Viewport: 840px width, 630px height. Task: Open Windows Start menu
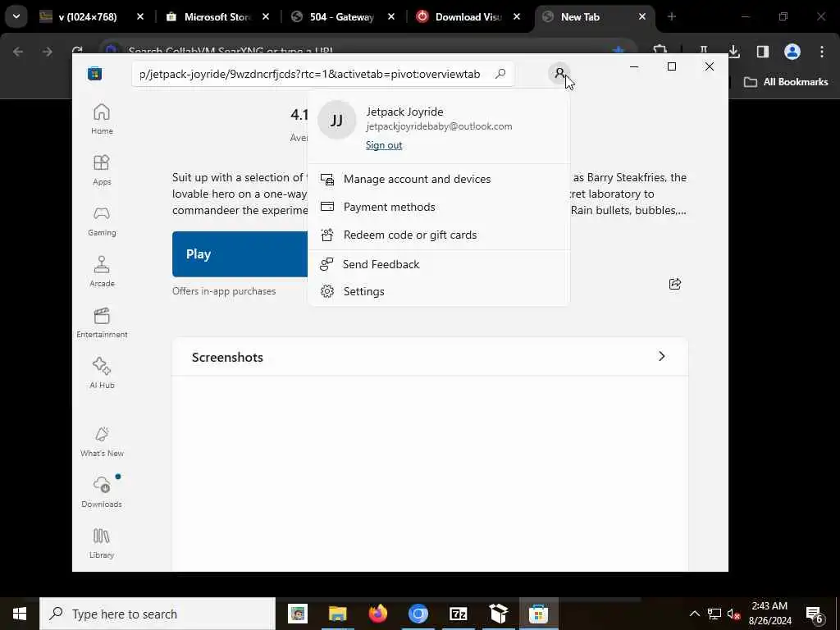click(x=20, y=614)
